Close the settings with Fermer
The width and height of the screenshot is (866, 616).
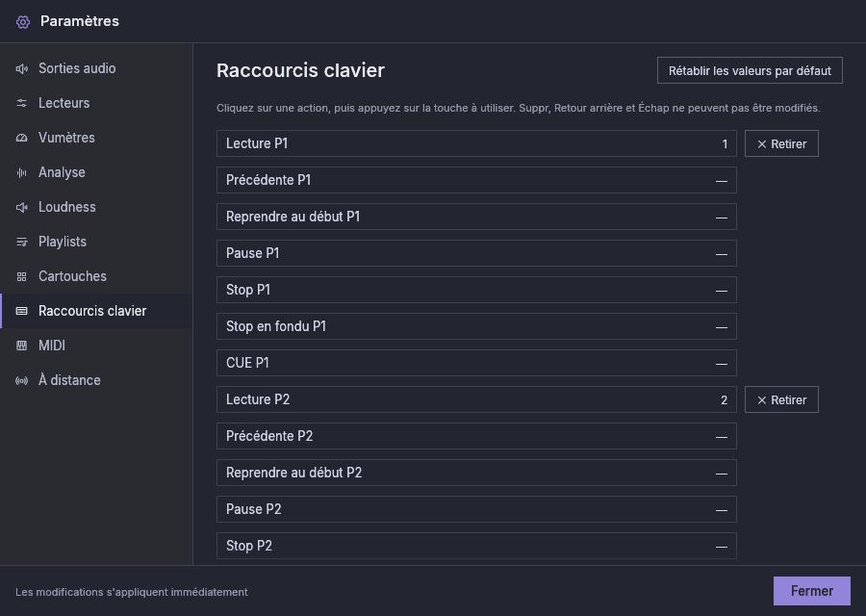point(811,591)
